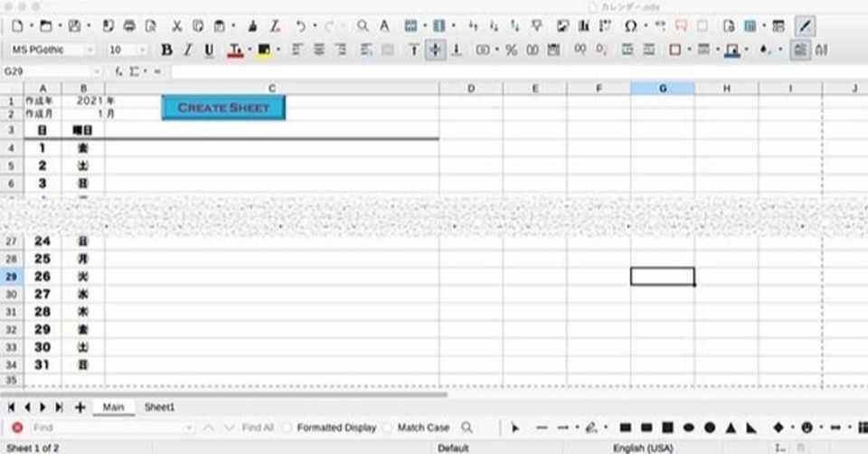
Task: Click the Open file folder icon
Action: (46, 26)
